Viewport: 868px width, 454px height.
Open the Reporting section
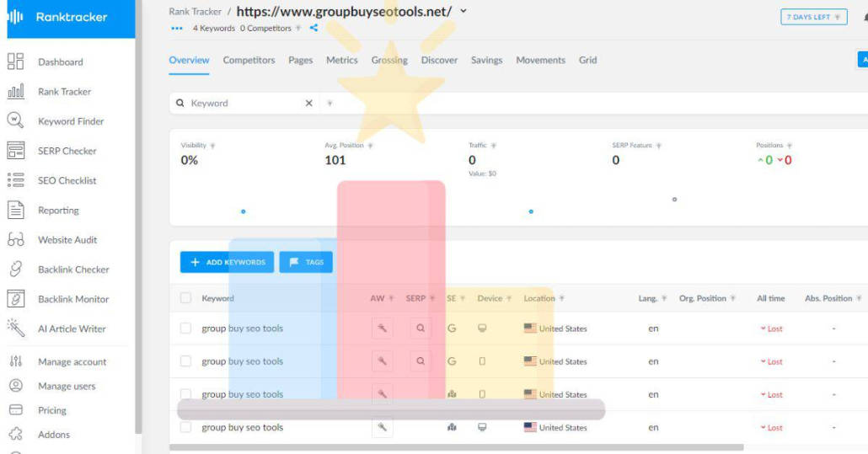click(x=58, y=210)
